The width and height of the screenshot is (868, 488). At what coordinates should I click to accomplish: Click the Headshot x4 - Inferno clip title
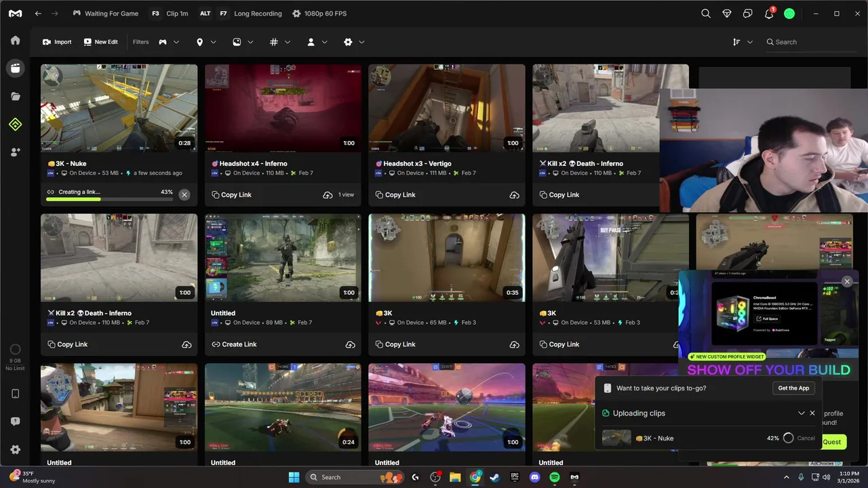[249, 163]
